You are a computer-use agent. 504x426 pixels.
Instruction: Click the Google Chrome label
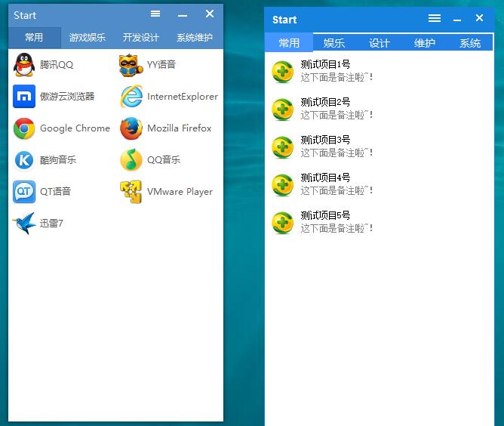pyautogui.click(x=75, y=128)
